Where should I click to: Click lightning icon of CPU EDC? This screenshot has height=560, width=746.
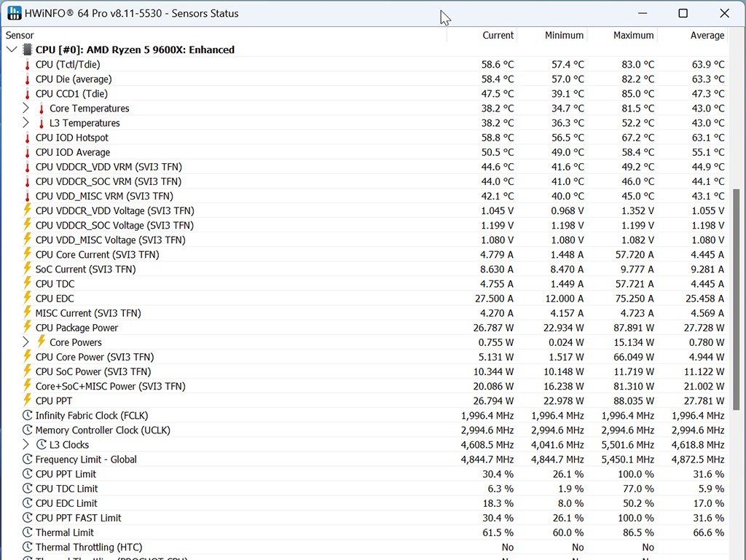point(28,298)
